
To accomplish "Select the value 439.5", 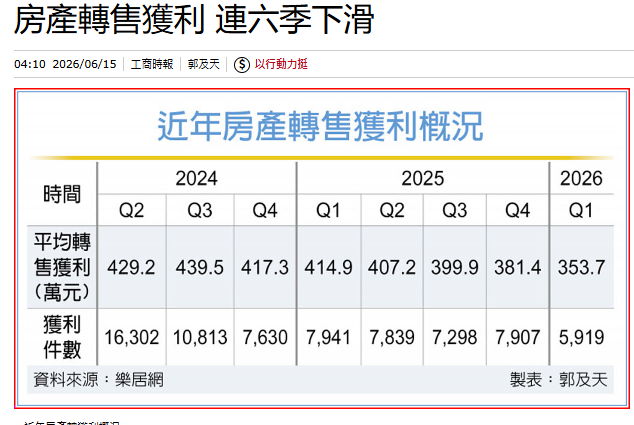I will click(200, 268).
